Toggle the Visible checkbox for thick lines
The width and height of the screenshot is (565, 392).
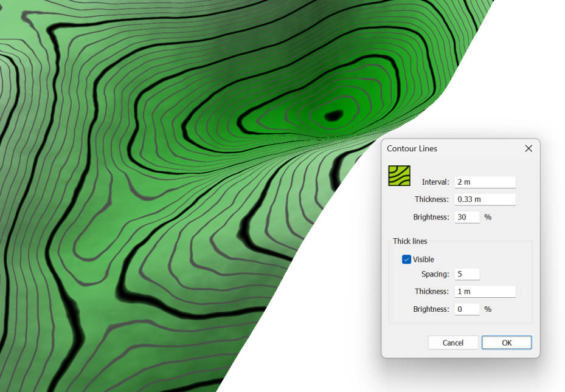pyautogui.click(x=407, y=260)
